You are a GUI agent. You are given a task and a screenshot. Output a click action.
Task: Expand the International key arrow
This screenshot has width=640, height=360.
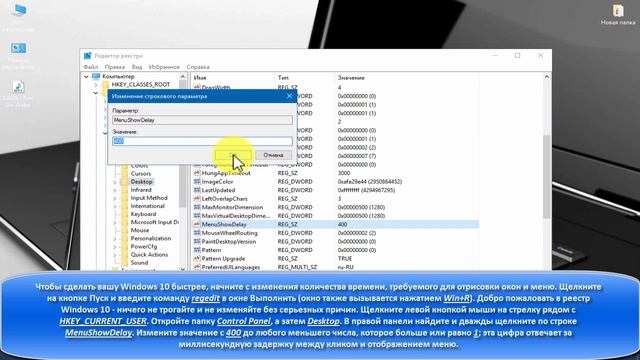[115, 207]
